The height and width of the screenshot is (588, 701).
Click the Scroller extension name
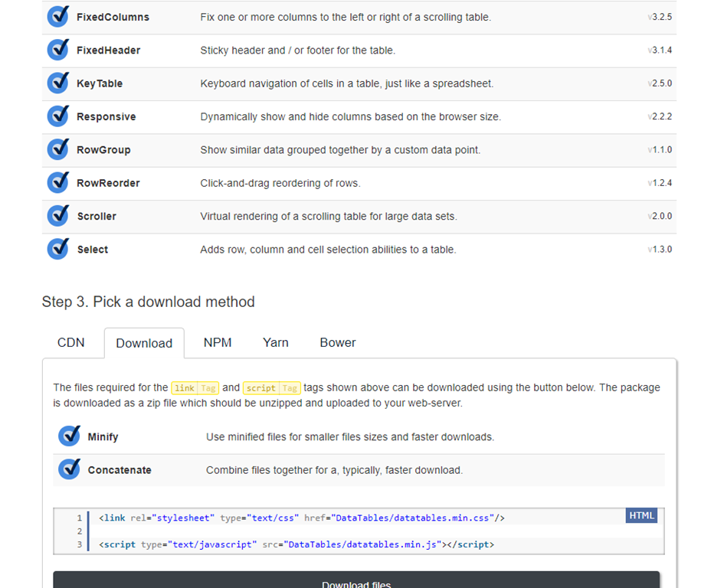click(97, 216)
